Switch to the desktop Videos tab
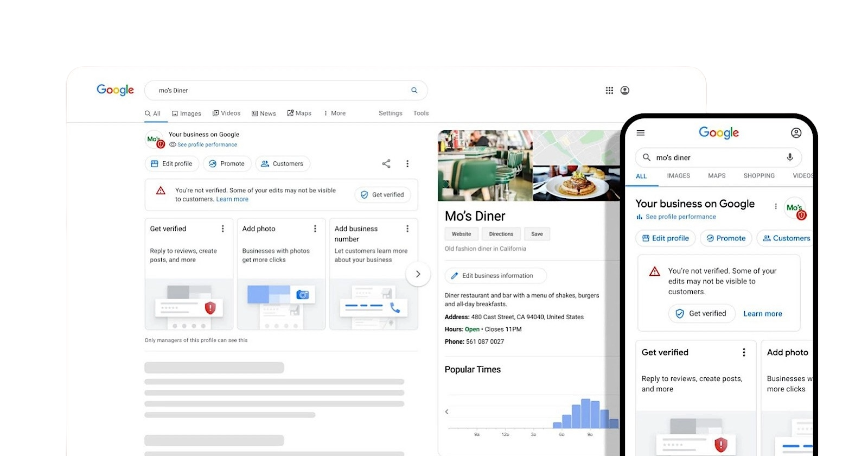This screenshot has width=868, height=456. 226,113
